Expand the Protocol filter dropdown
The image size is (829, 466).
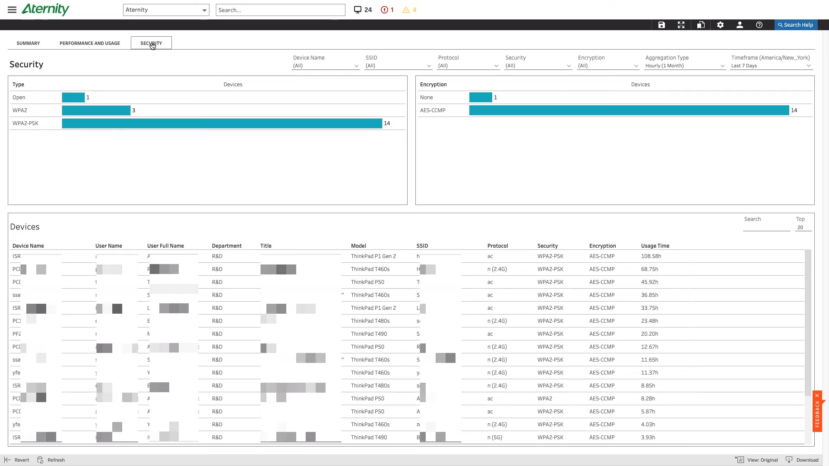click(x=468, y=66)
